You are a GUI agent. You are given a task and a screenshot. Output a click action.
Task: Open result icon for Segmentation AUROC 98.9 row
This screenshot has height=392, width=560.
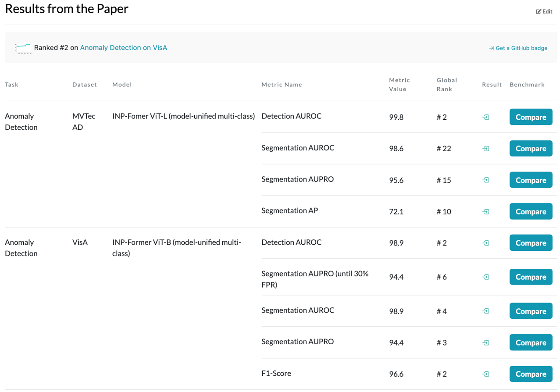pyautogui.click(x=485, y=311)
